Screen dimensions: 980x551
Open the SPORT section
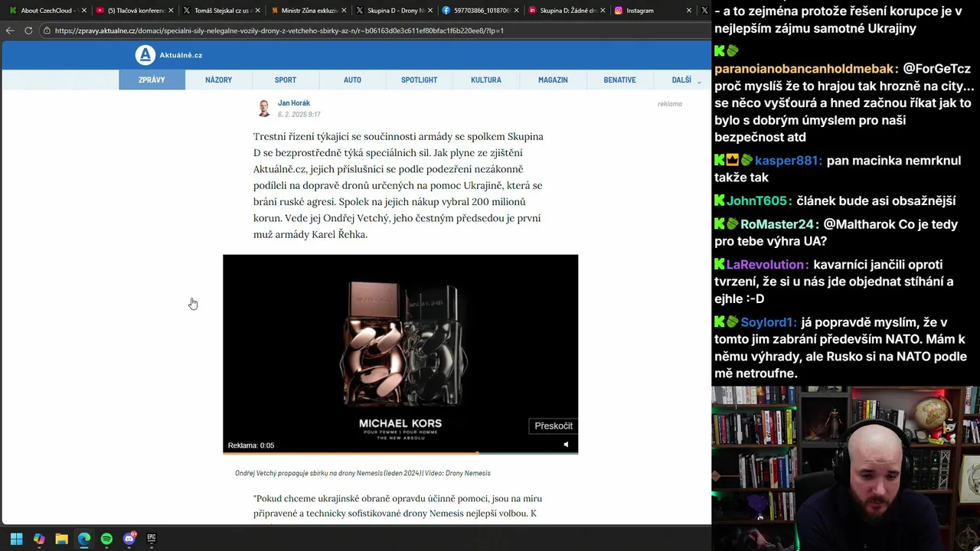[x=286, y=80]
